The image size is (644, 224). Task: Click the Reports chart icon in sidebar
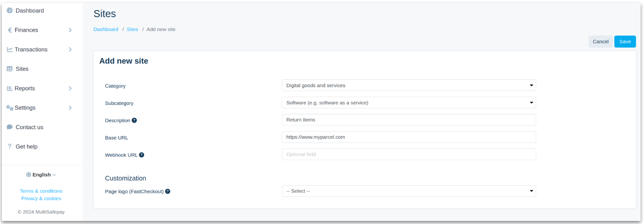pos(10,88)
